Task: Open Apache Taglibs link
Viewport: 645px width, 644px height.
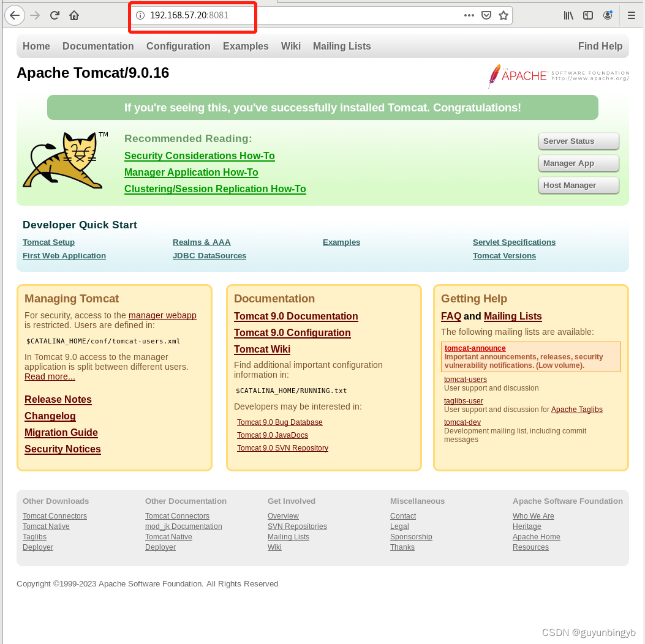Action: 577,410
